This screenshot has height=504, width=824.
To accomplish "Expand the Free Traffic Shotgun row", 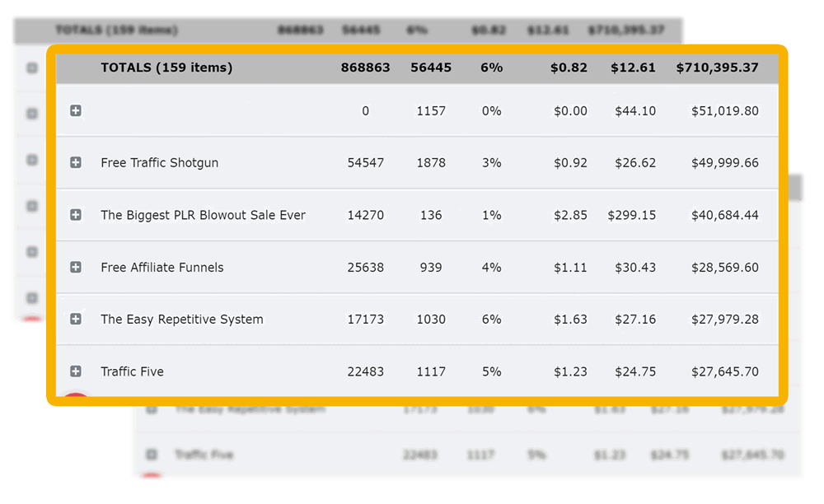I will tap(76, 163).
